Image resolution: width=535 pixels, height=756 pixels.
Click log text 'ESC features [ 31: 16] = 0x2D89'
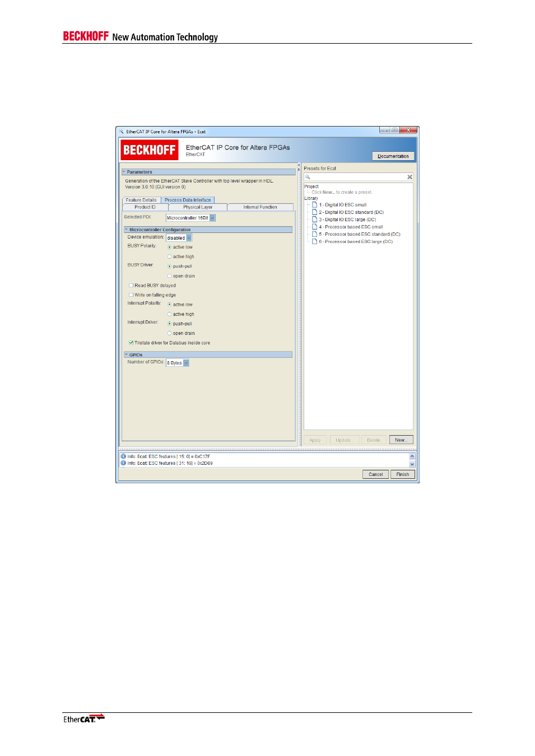(180, 463)
